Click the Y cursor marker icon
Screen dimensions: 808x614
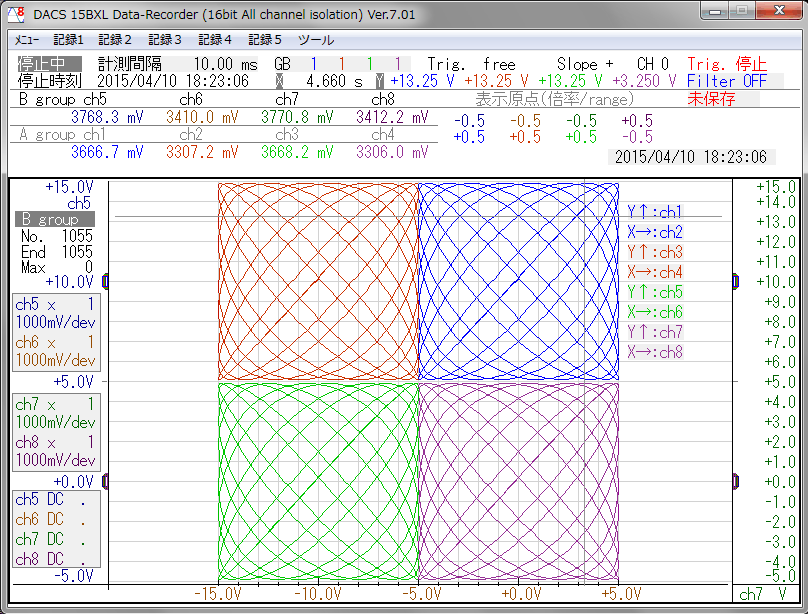point(380,81)
